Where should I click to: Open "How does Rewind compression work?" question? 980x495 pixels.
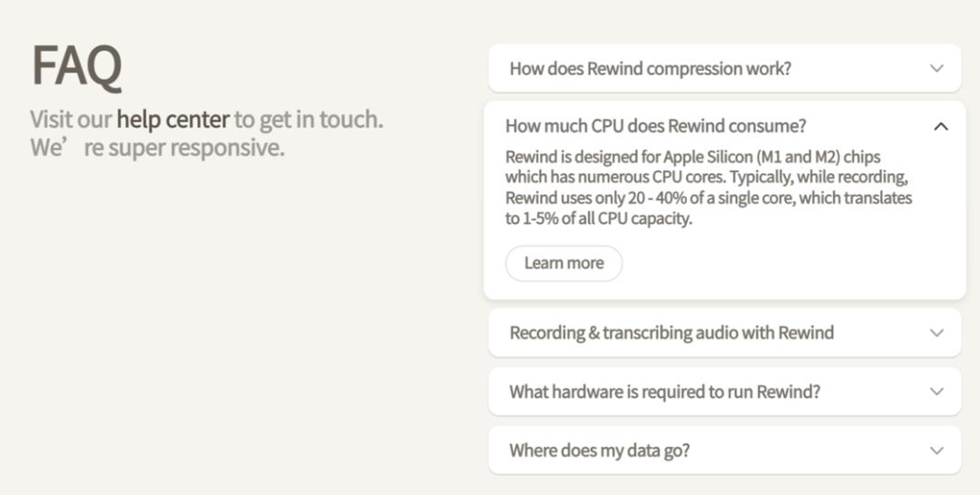(x=650, y=69)
